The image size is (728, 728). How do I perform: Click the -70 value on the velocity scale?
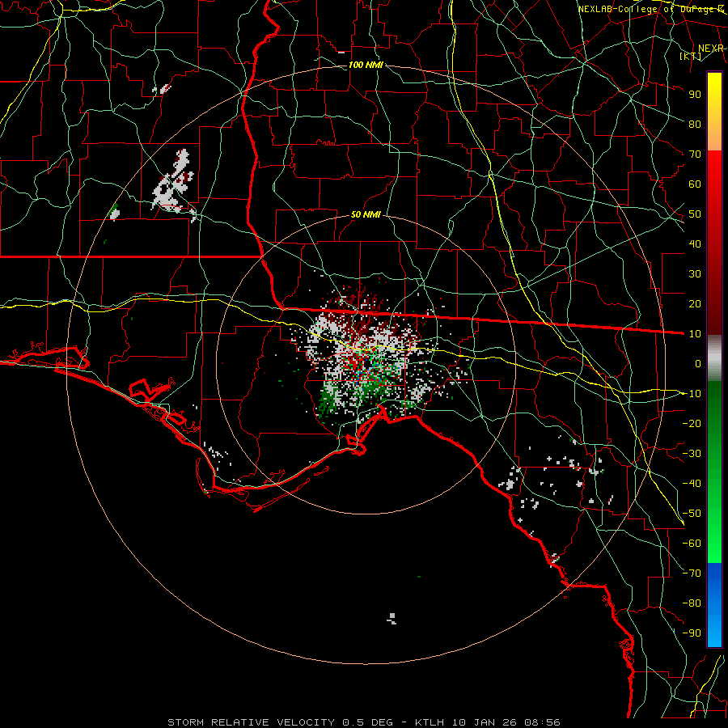[692, 574]
